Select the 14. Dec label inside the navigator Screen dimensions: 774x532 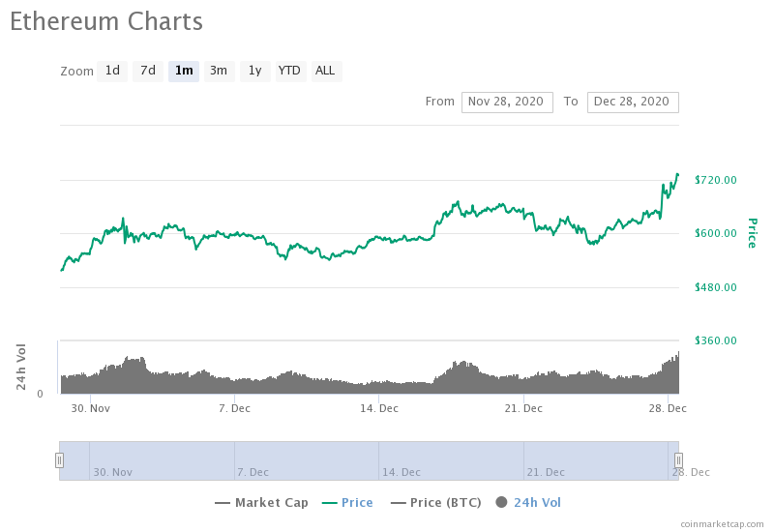coord(402,472)
